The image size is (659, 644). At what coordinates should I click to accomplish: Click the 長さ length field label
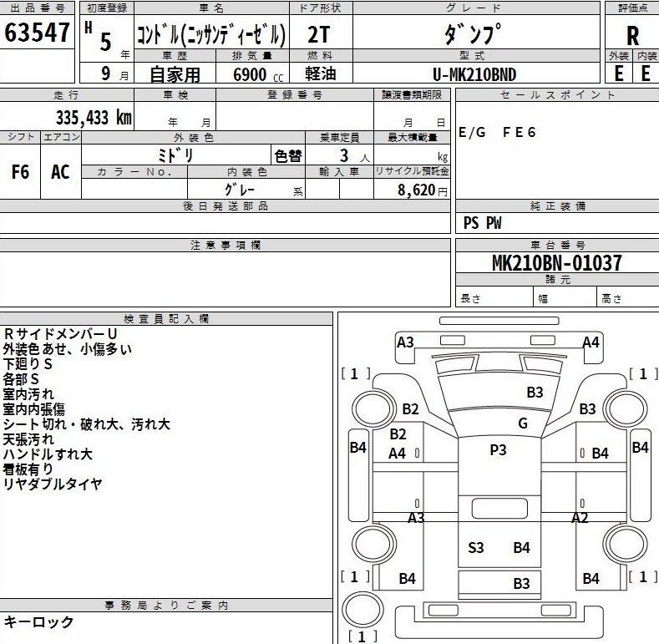tap(470, 298)
